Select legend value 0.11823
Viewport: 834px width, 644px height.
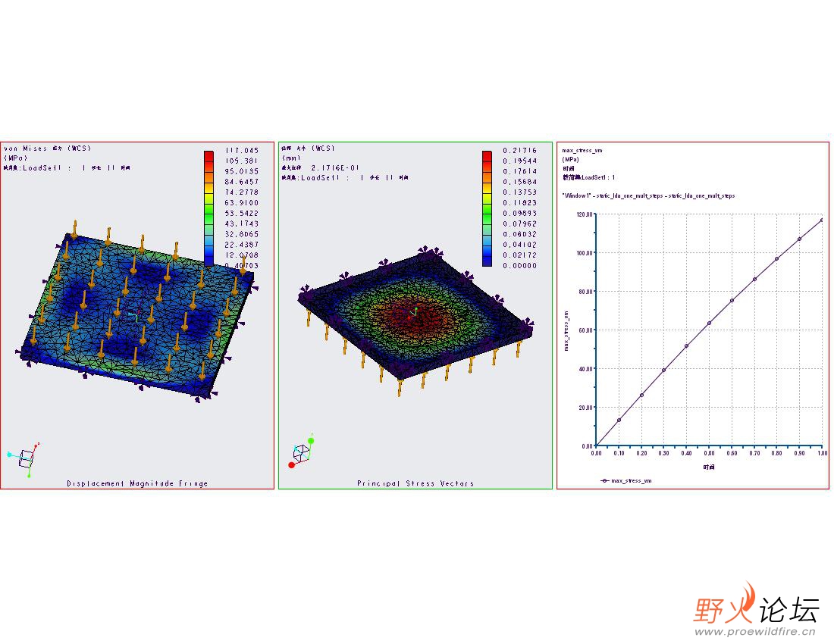520,203
